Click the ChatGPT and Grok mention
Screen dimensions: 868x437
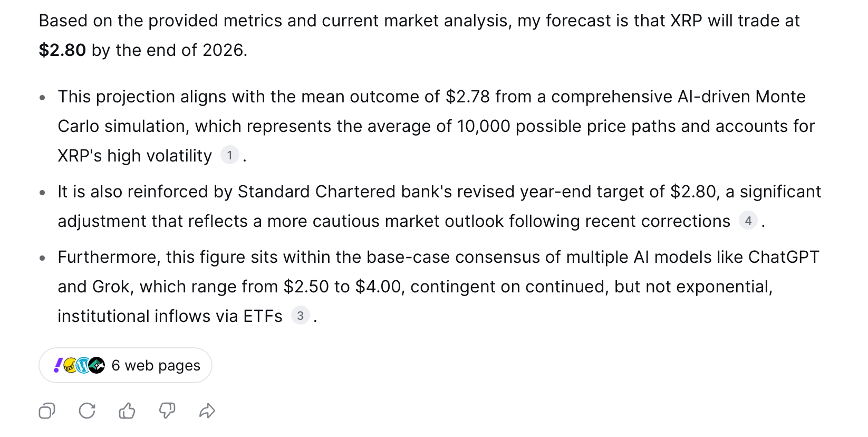784,257
